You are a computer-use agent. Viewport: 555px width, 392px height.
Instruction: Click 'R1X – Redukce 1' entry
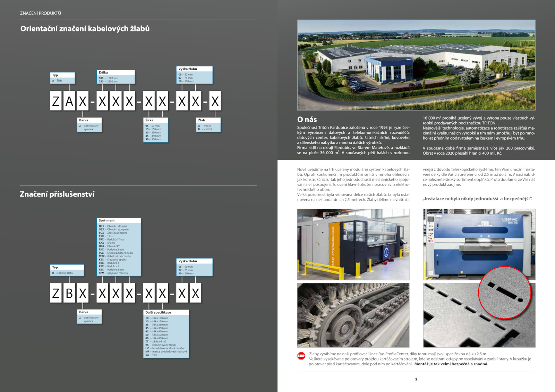(109, 263)
